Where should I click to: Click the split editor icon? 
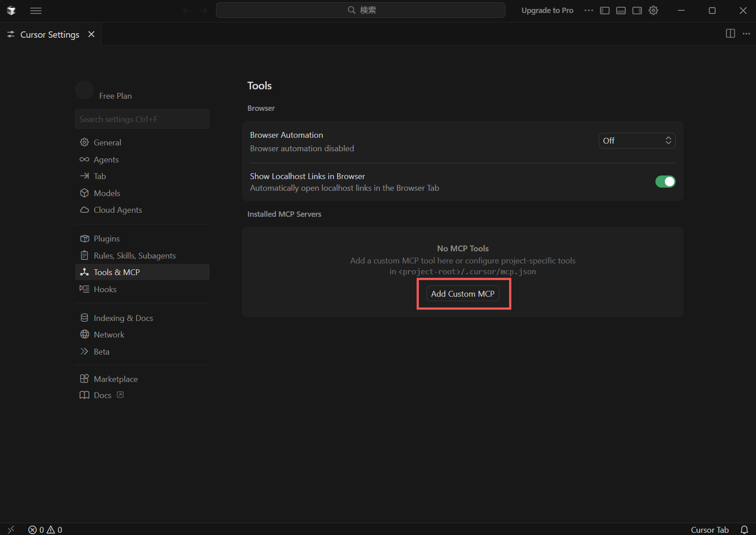tap(730, 34)
